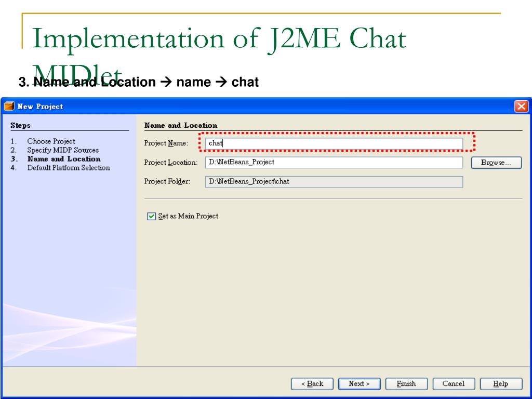Click the Project Name input field

tap(334, 143)
